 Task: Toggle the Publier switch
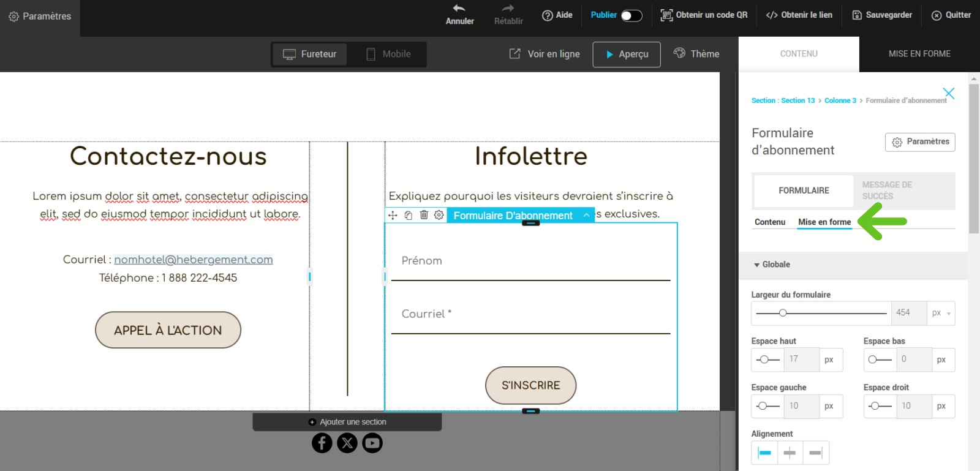pyautogui.click(x=631, y=15)
